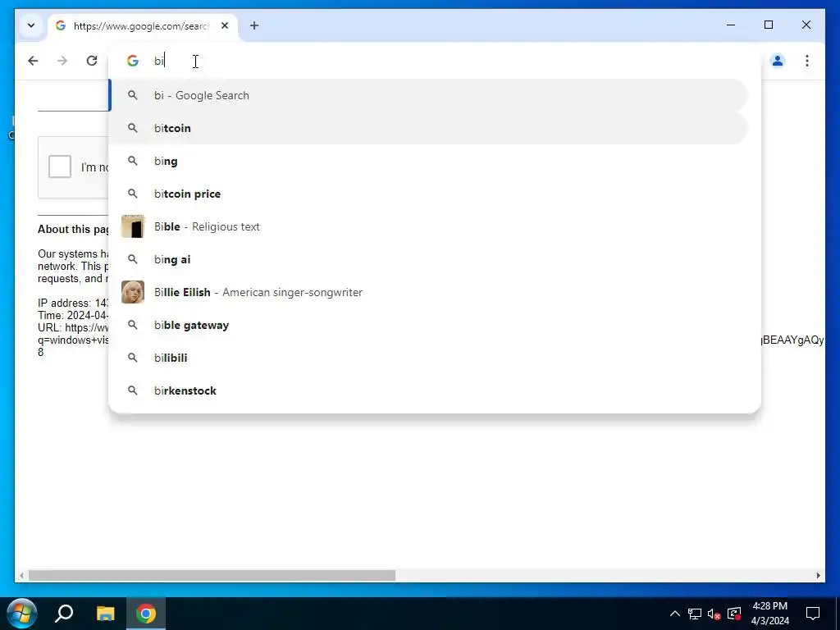The width and height of the screenshot is (840, 630).
Task: Click the search icon beside 'birkenstock'
Action: point(132,390)
